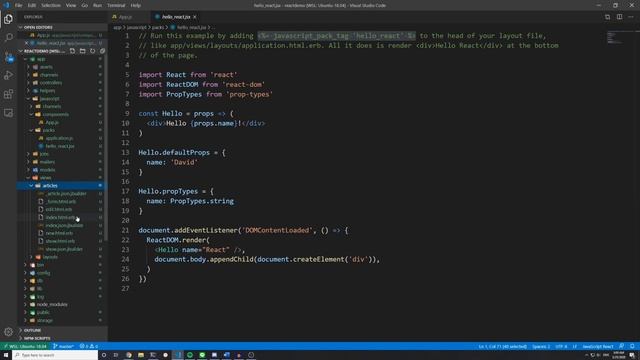Viewport: 640px width, 360px height.
Task: Collapse the components folder
Action: point(31,114)
